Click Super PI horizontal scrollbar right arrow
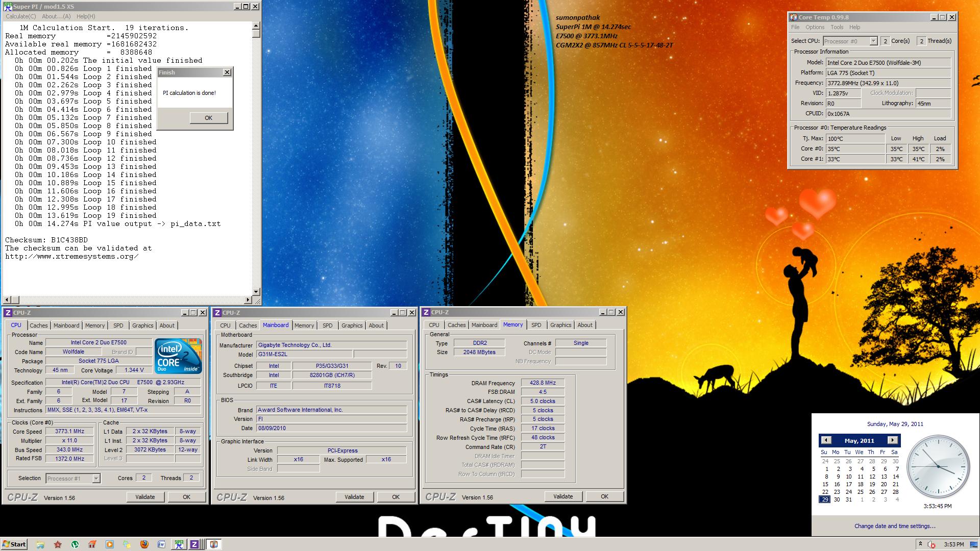Viewport: 980px width, 551px height. pyautogui.click(x=248, y=300)
